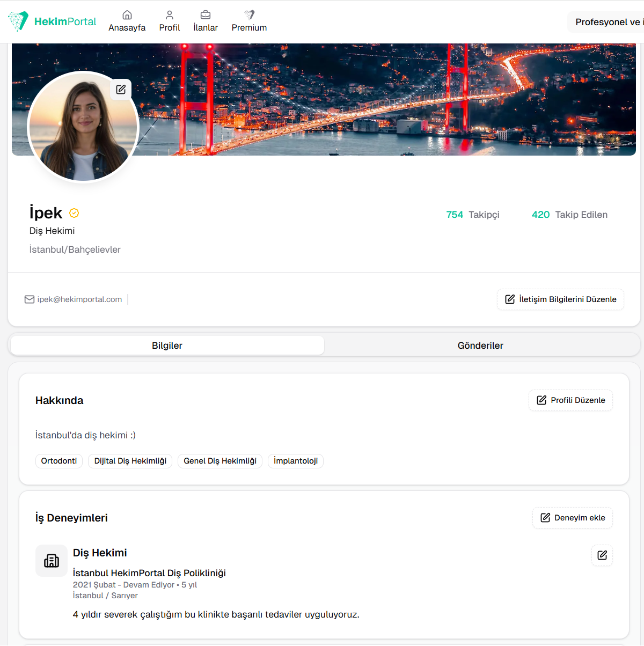Click the HekimPortal logo icon
Screen dimensions: 644x646
point(18,21)
